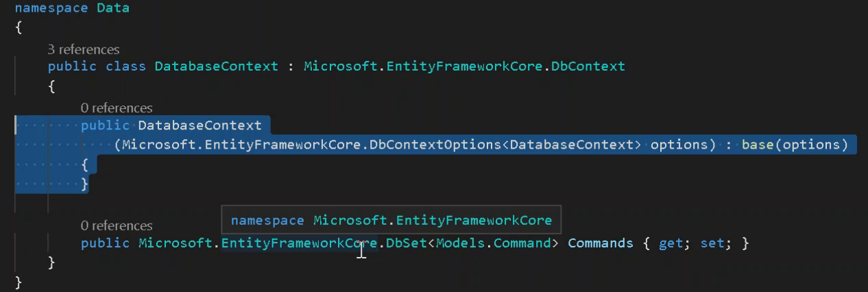Click the 'get' accessor

669,243
